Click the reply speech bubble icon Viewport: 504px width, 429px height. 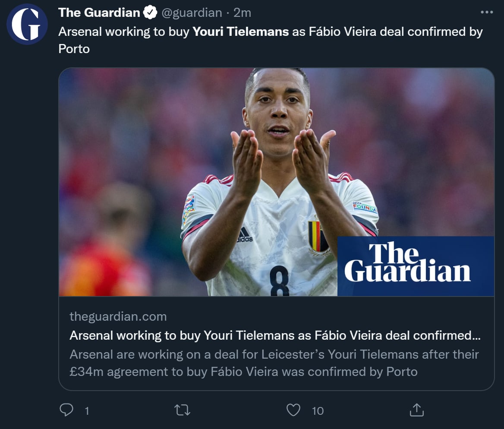click(x=66, y=410)
